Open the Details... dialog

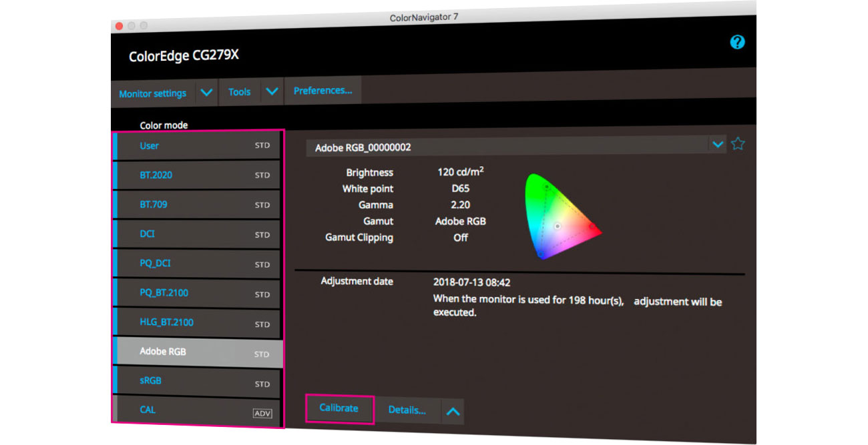(408, 410)
